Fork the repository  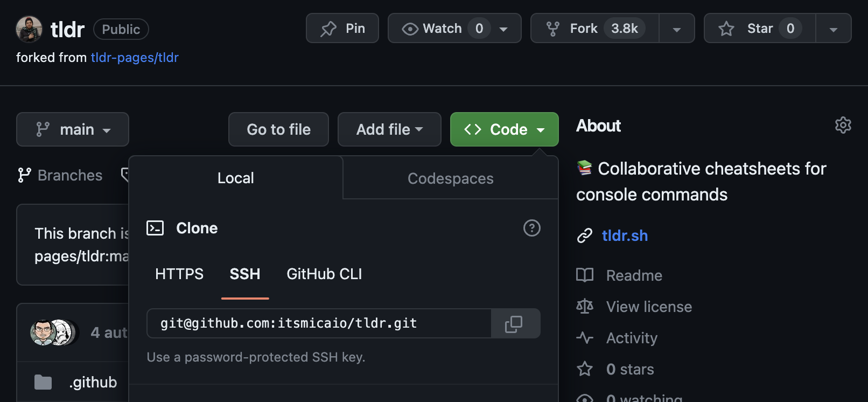click(594, 28)
